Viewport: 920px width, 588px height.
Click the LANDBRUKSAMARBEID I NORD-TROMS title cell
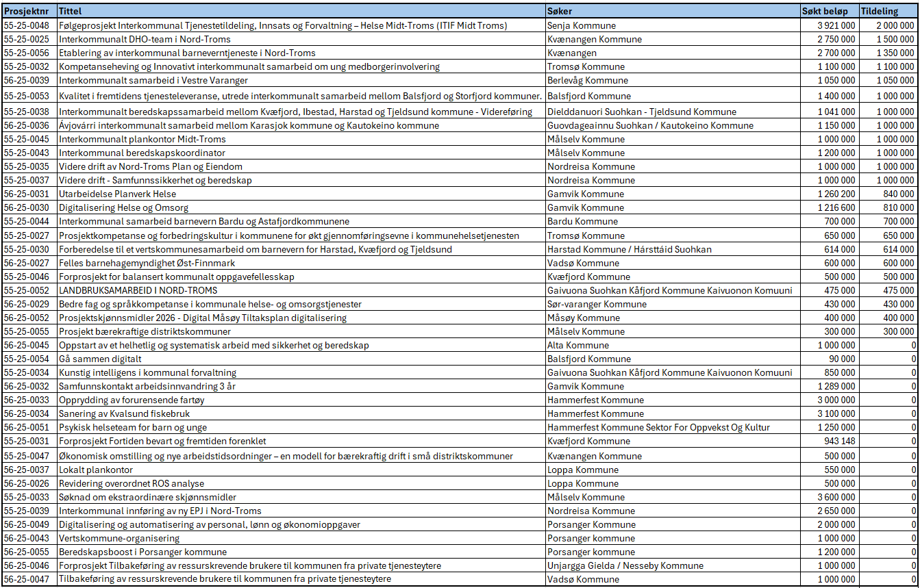138,290
